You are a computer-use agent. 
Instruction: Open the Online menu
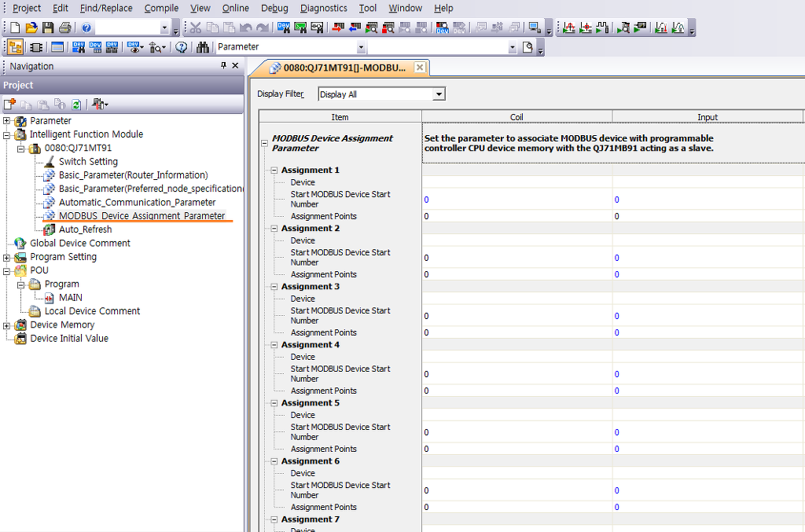coord(235,8)
